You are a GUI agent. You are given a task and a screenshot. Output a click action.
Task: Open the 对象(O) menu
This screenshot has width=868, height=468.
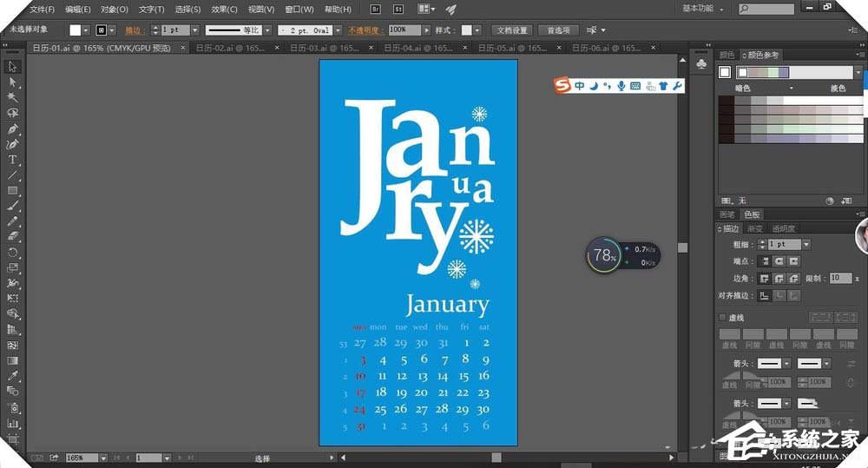tap(115, 10)
